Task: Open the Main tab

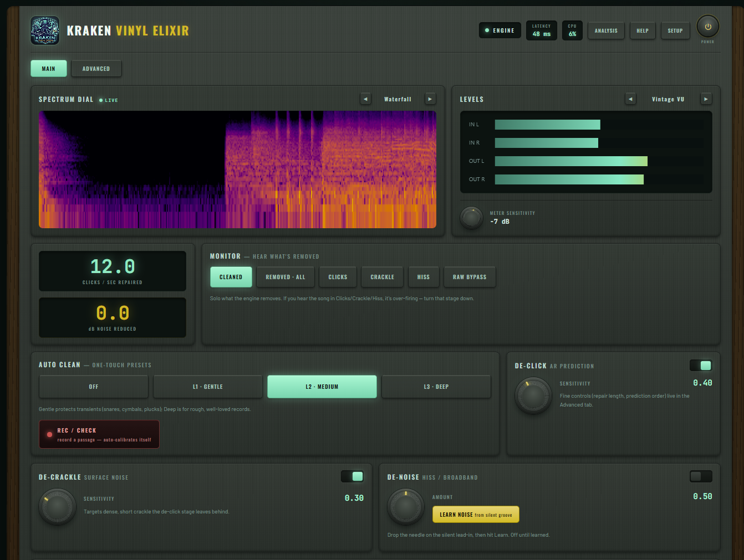Action: pyautogui.click(x=49, y=69)
